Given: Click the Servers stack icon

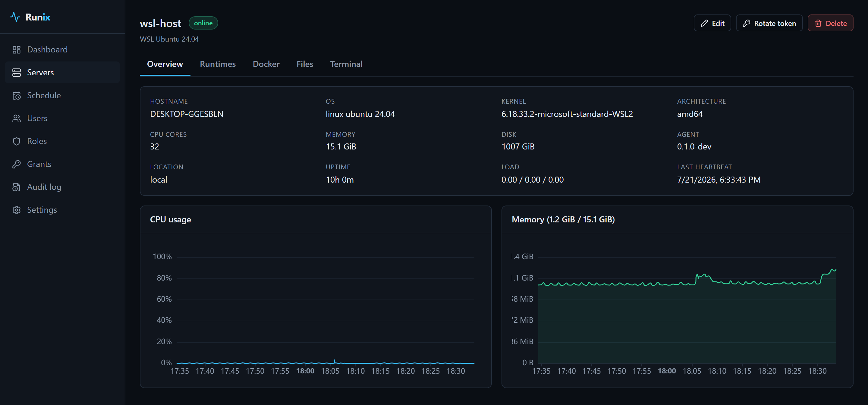Looking at the screenshot, I should click(17, 73).
